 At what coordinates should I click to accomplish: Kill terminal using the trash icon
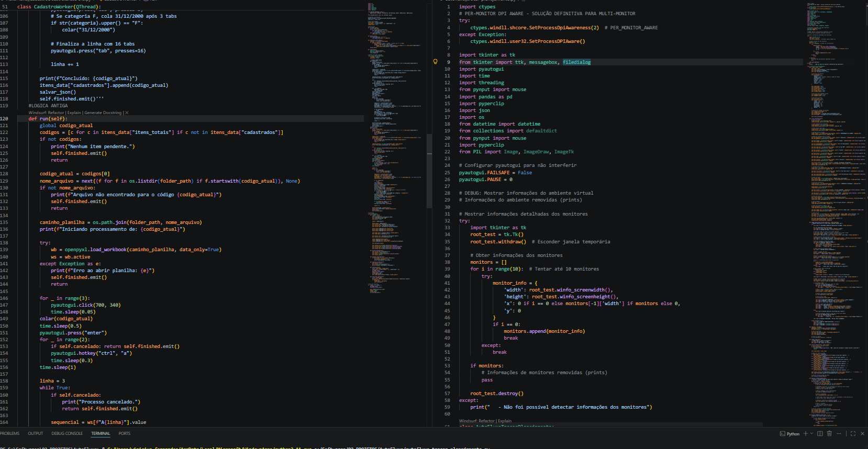point(829,434)
